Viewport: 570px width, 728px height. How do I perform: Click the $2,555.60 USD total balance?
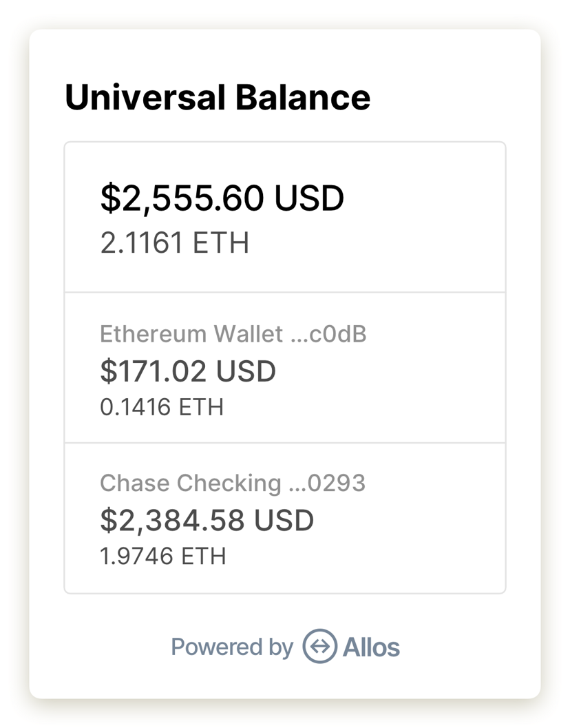(x=222, y=198)
